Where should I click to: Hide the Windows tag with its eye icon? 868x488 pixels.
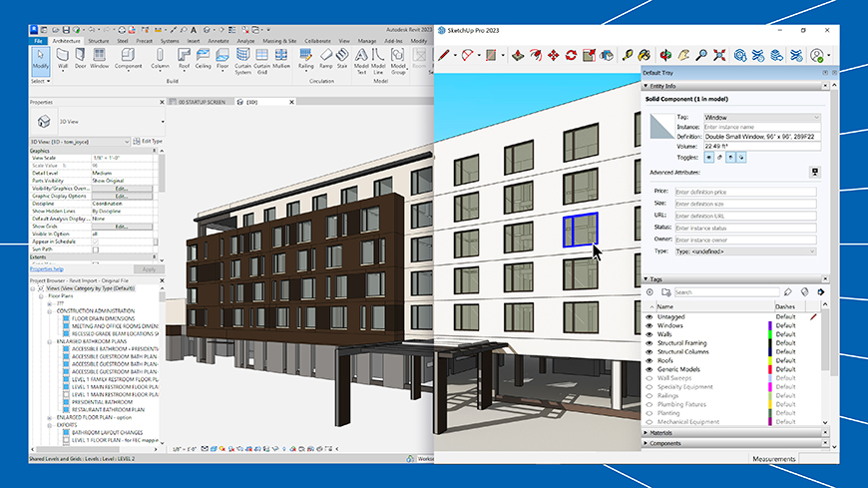650,325
